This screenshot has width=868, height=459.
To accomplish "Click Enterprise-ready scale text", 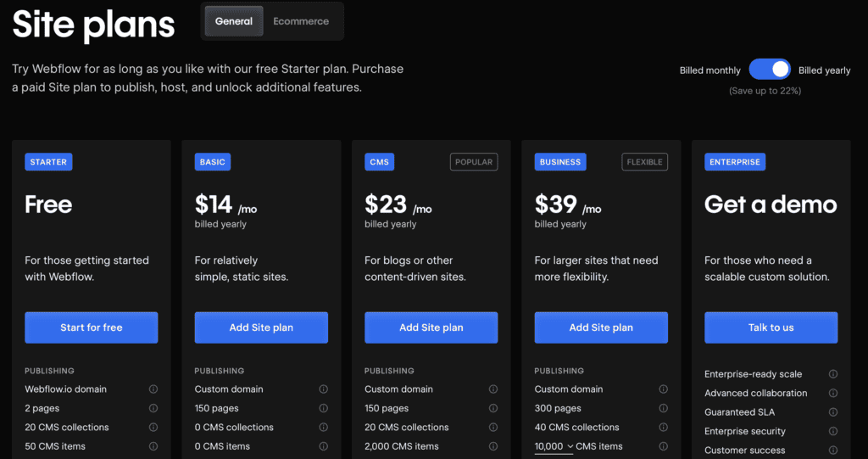I will coord(753,374).
